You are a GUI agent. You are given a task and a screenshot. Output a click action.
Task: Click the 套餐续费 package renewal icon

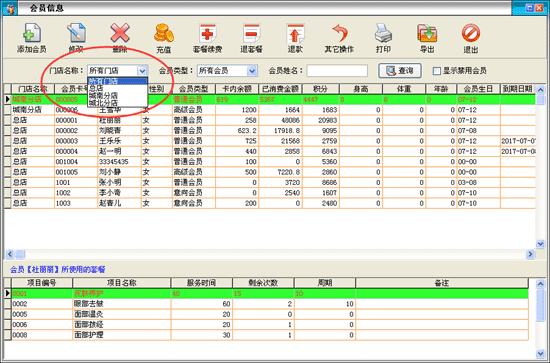(208, 33)
